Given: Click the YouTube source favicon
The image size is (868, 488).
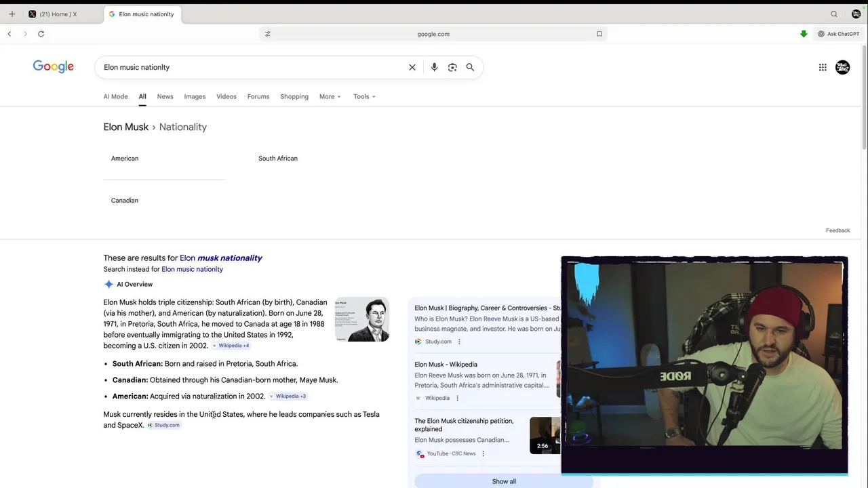Looking at the screenshot, I should pos(420,453).
